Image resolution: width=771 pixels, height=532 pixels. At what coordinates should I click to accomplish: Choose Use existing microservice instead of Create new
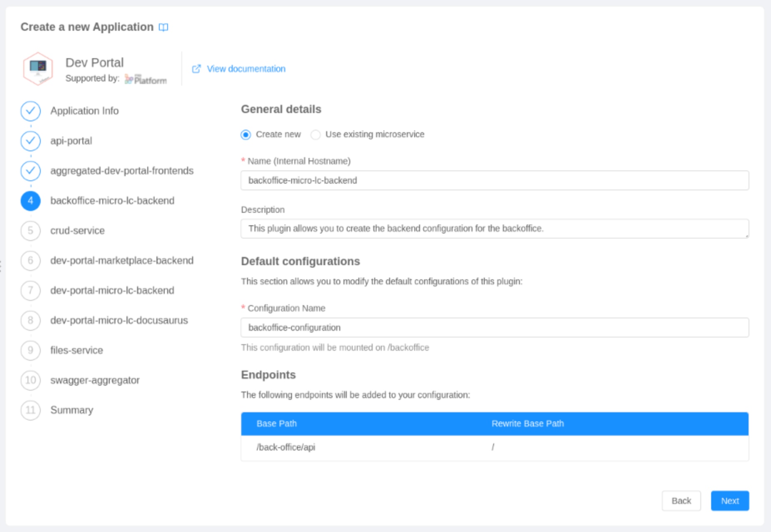pos(316,134)
